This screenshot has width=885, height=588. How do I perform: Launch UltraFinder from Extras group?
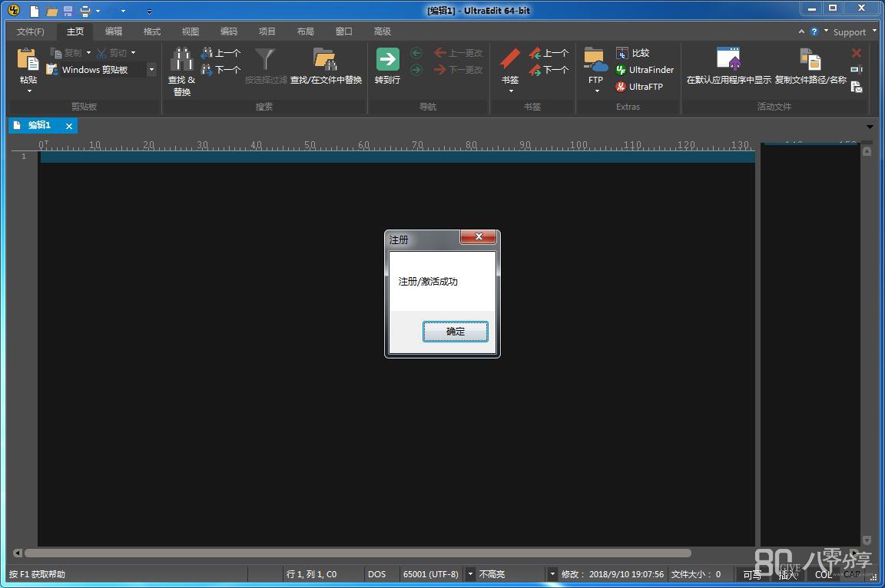coord(645,70)
